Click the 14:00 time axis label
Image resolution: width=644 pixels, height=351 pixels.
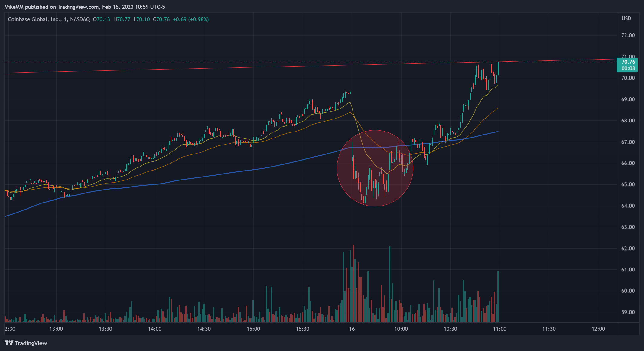click(155, 329)
